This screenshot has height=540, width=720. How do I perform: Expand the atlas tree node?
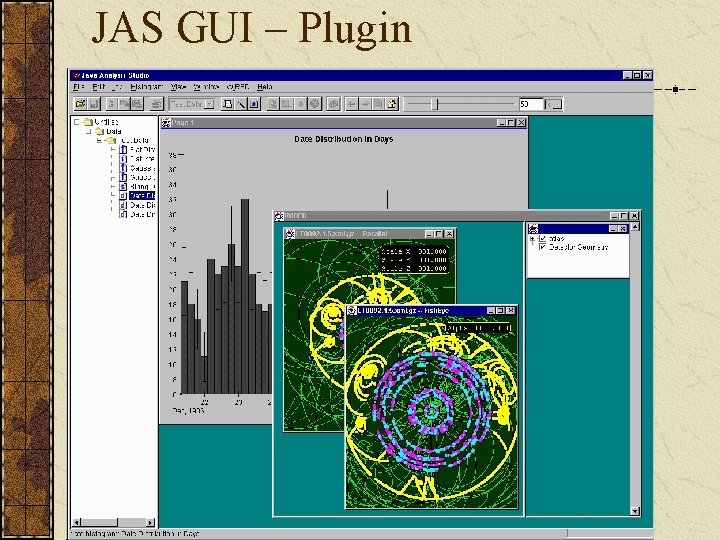533,239
